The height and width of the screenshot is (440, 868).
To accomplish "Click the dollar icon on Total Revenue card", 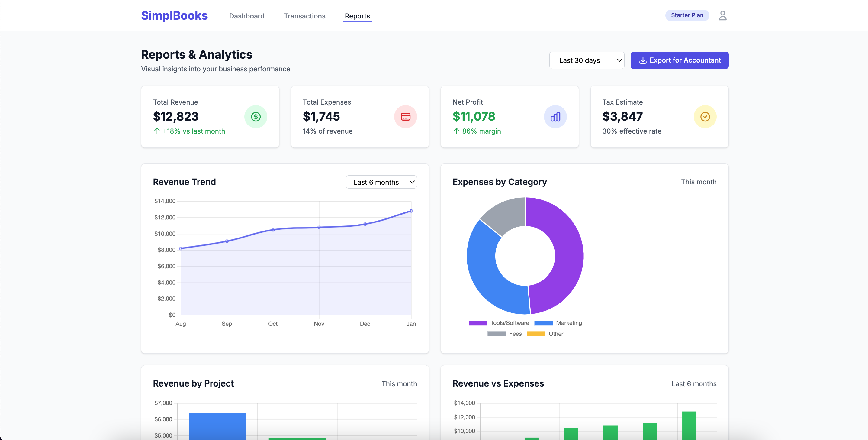I will point(256,117).
